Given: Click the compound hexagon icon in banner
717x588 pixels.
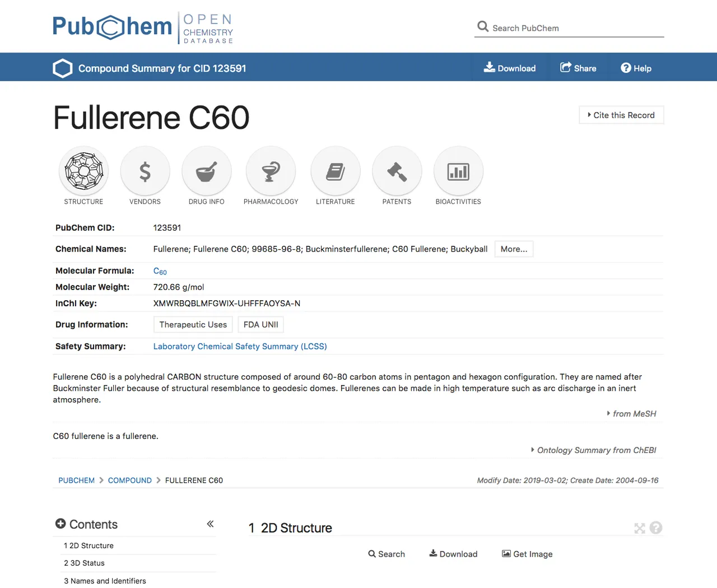Looking at the screenshot, I should [63, 68].
